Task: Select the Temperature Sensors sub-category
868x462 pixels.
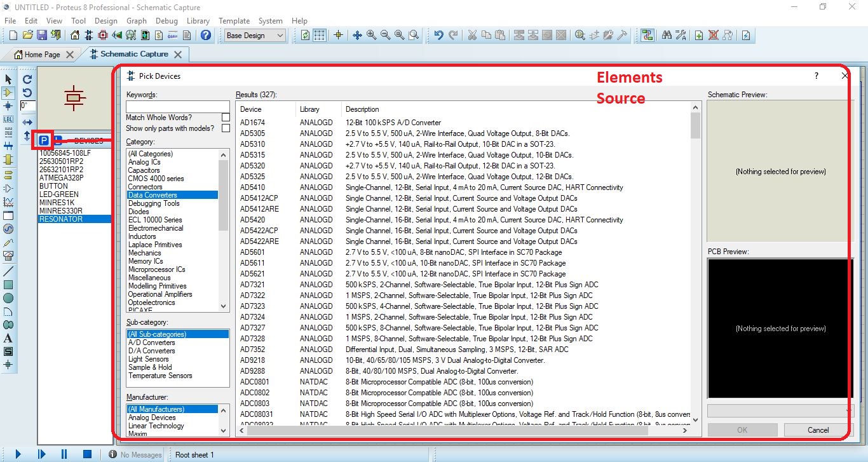Action: point(160,376)
